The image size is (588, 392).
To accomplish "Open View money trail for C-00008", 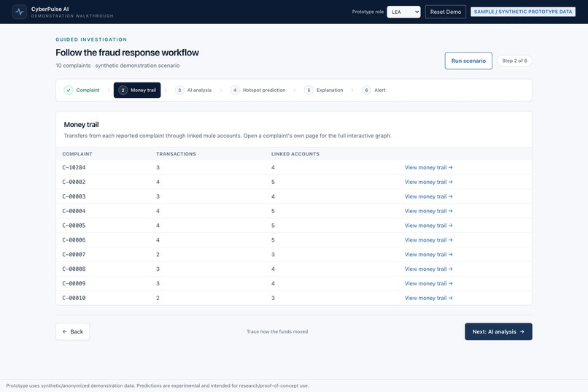I will coord(429,269).
